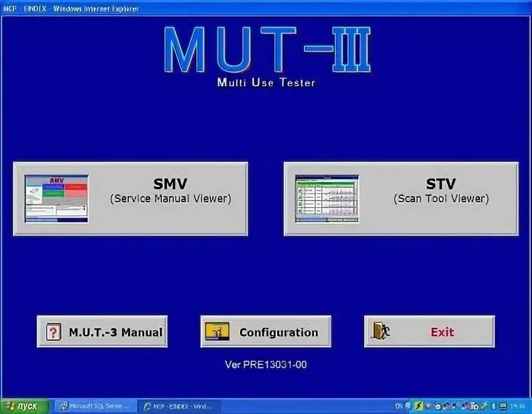Click the version text PRE13031-00
The image size is (532, 414).
(265, 365)
